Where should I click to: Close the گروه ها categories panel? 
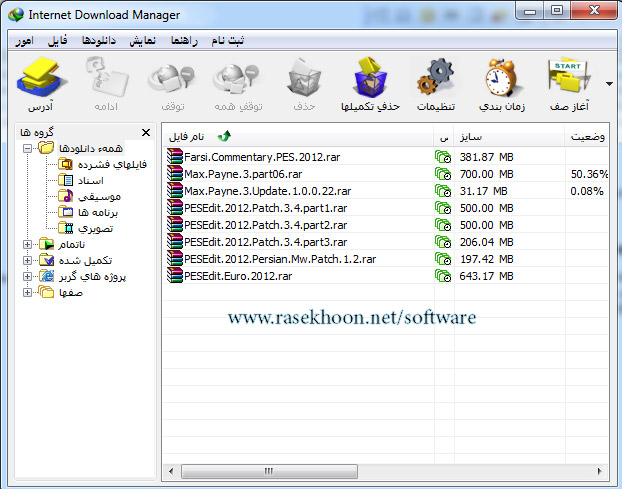146,132
